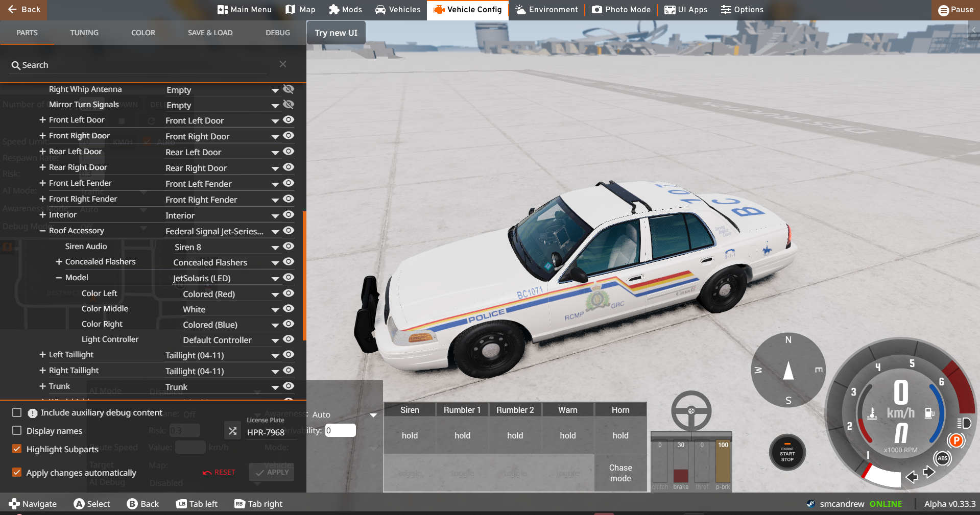
Task: Hold the Rumbler 1 button
Action: (x=462, y=435)
